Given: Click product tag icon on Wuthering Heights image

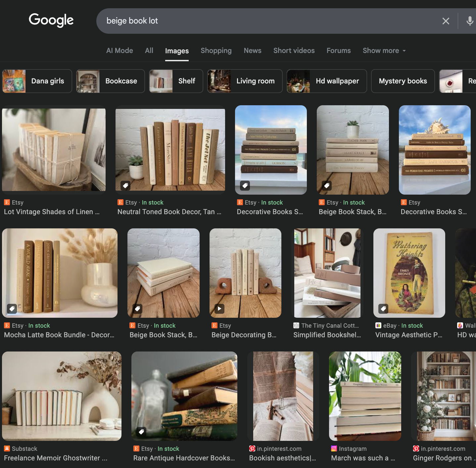Looking at the screenshot, I should [x=383, y=308].
